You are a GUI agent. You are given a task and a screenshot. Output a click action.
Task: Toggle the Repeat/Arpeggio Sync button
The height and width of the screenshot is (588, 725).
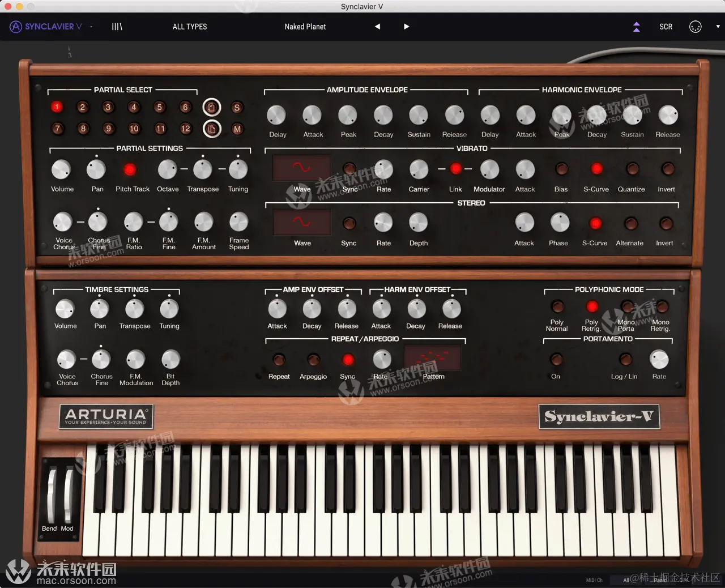click(x=348, y=360)
